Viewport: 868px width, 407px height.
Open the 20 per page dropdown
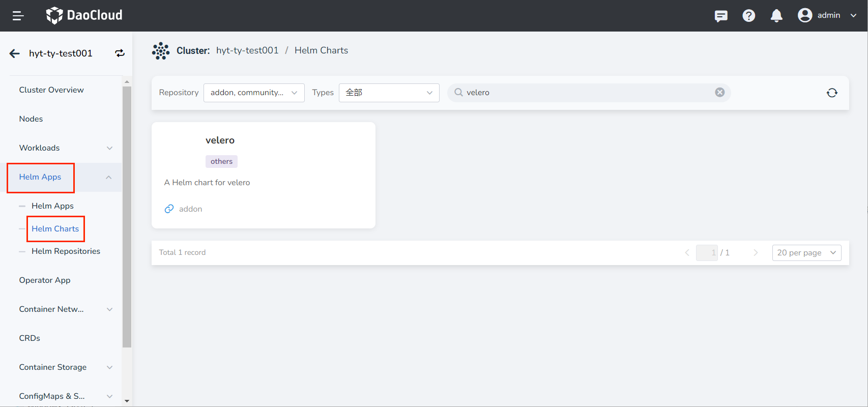pyautogui.click(x=806, y=253)
